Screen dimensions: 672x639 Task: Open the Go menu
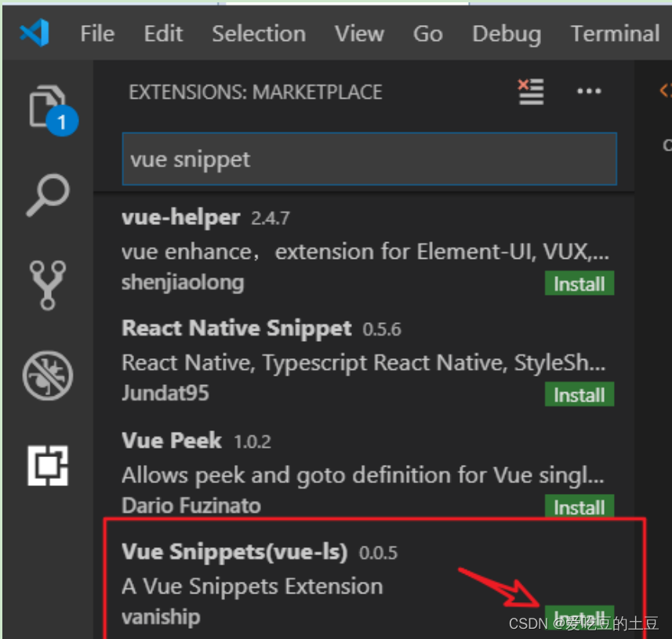427,34
